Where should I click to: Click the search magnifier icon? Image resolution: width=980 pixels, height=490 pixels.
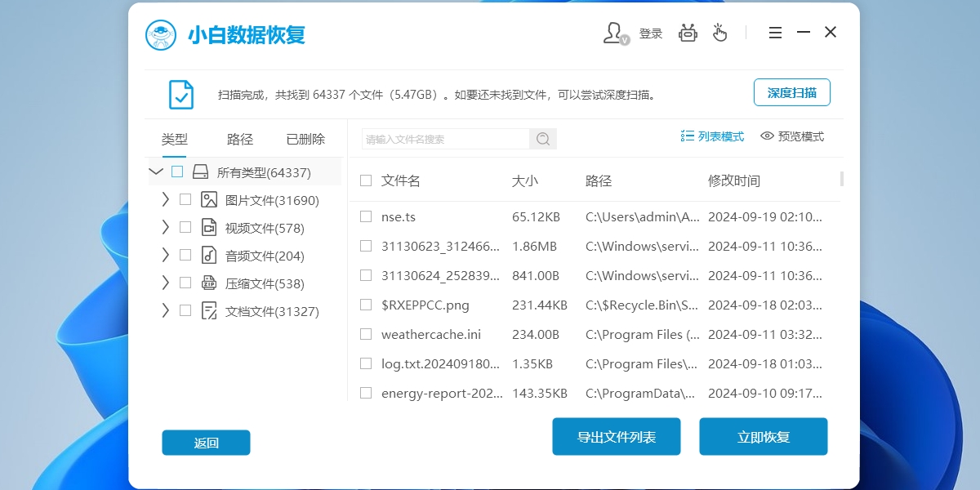(x=542, y=139)
